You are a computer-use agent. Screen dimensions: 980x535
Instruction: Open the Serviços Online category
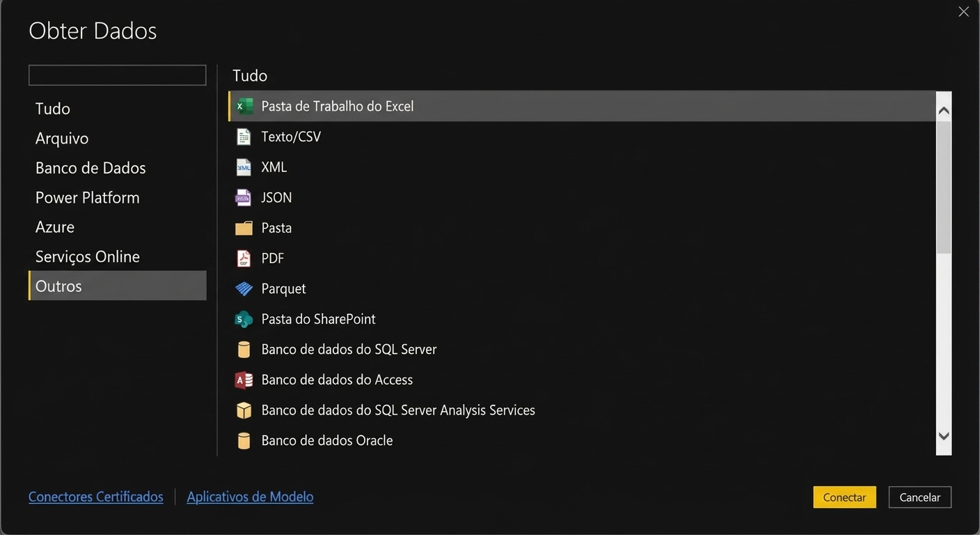point(117,256)
